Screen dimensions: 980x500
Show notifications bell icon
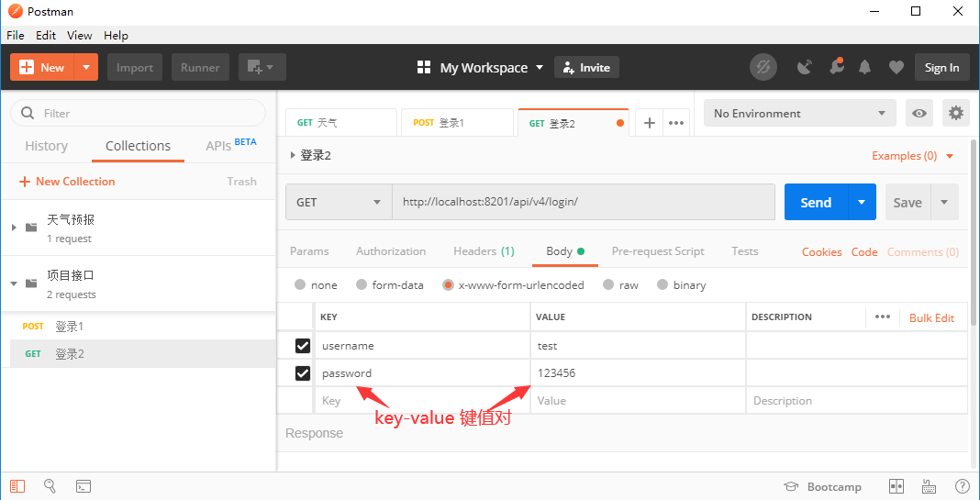865,68
